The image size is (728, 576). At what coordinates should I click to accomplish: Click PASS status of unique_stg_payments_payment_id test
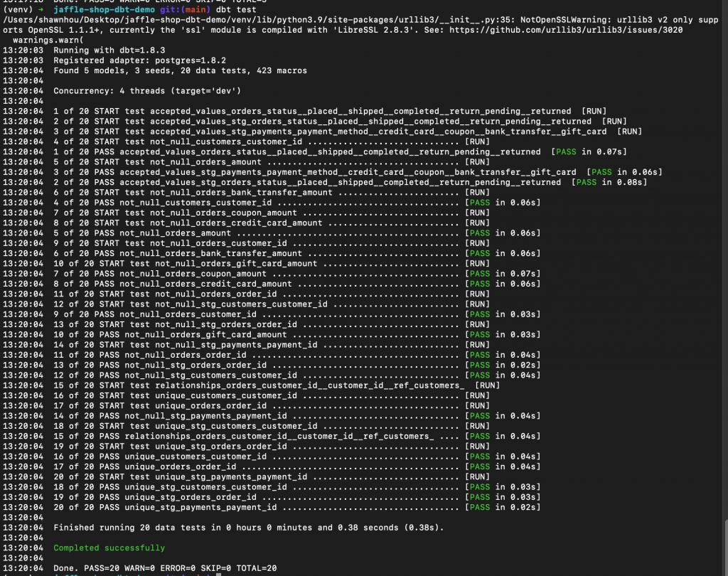coord(480,507)
